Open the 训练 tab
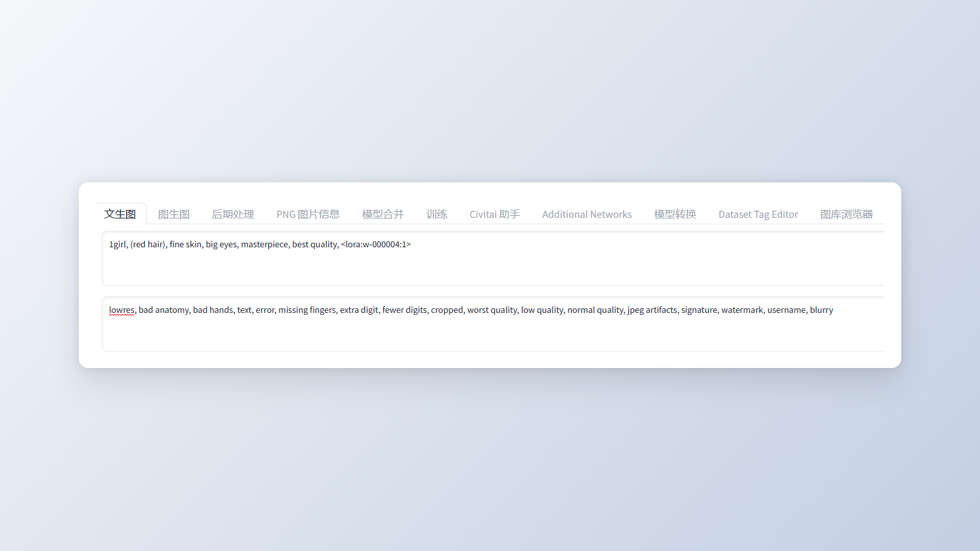This screenshot has height=551, width=980. click(437, 214)
